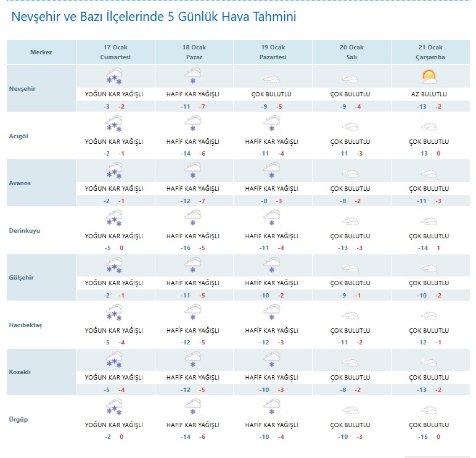Click Kozaklı's light snow icon for Sunday
The width and height of the screenshot is (476, 458).
[x=193, y=360]
